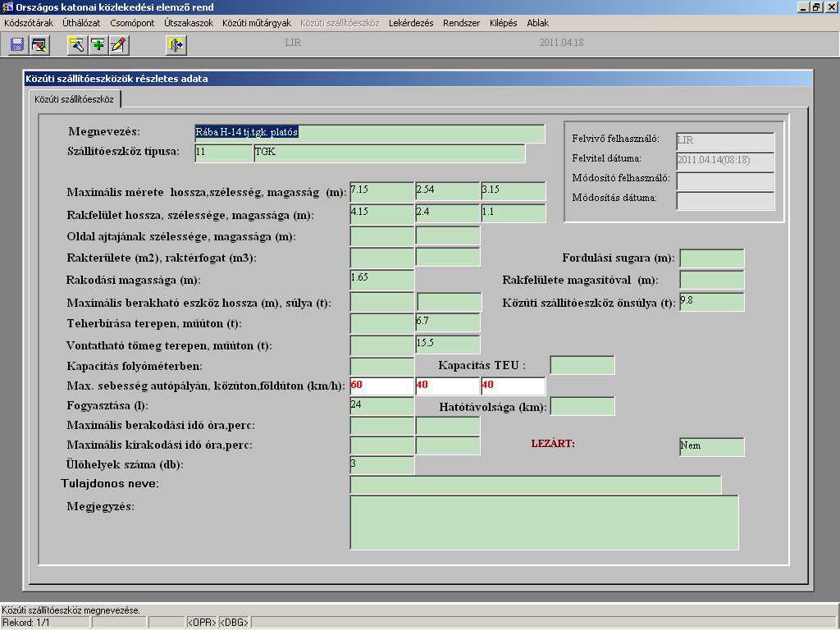
Task: Click the maximum height field 3.15
Action: coord(514,192)
